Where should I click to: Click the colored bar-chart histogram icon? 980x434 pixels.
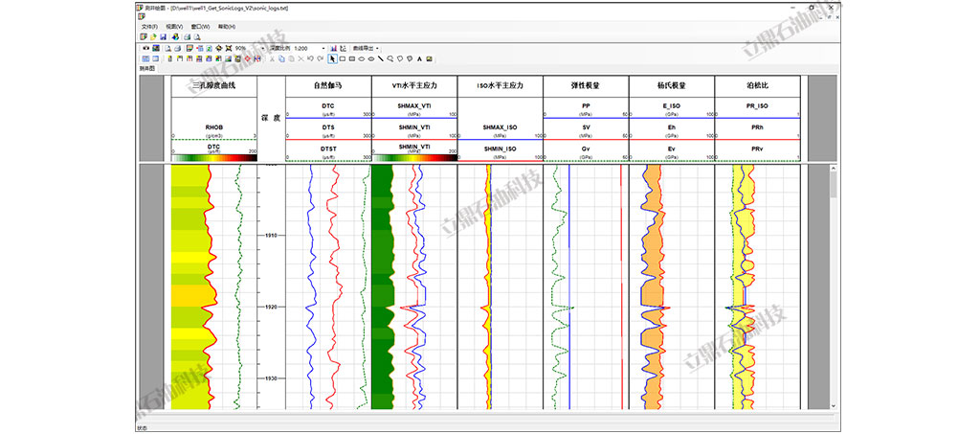coord(333,48)
